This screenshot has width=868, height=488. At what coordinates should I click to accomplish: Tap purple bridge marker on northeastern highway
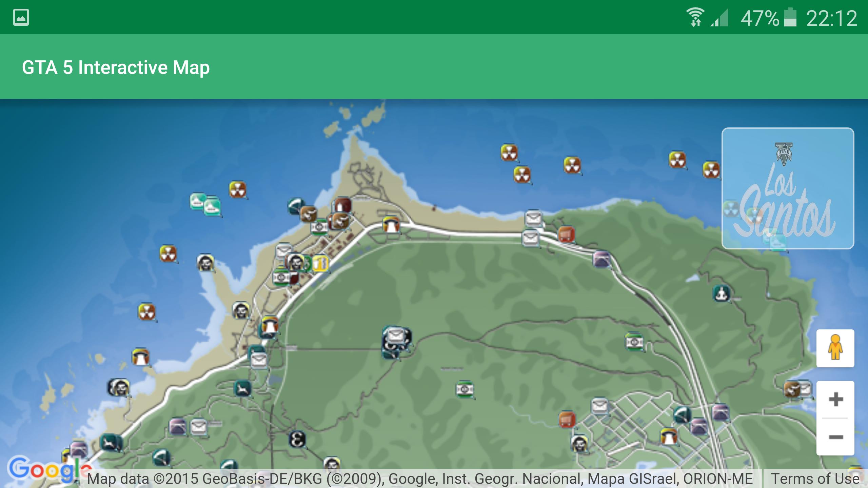click(x=601, y=260)
